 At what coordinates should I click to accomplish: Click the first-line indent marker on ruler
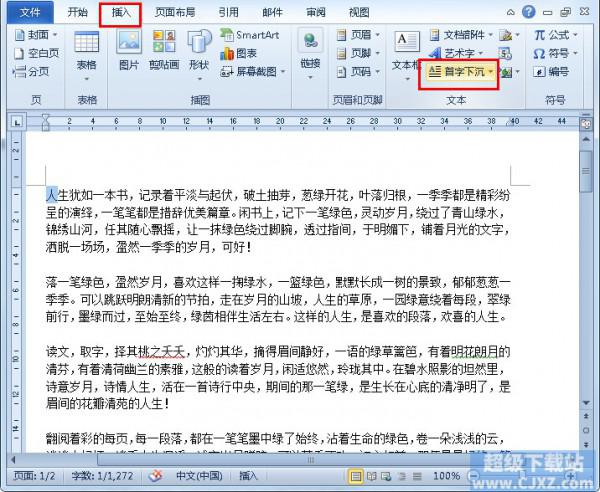click(x=46, y=117)
